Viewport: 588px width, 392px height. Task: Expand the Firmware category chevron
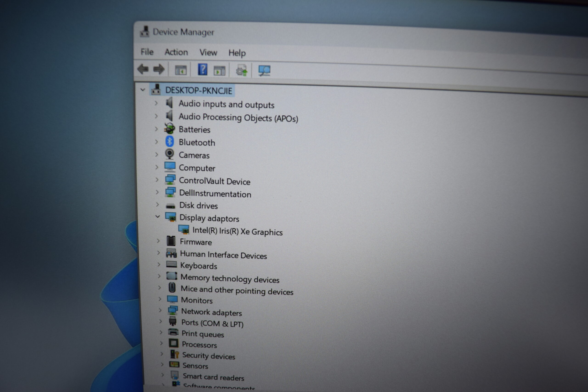click(158, 240)
